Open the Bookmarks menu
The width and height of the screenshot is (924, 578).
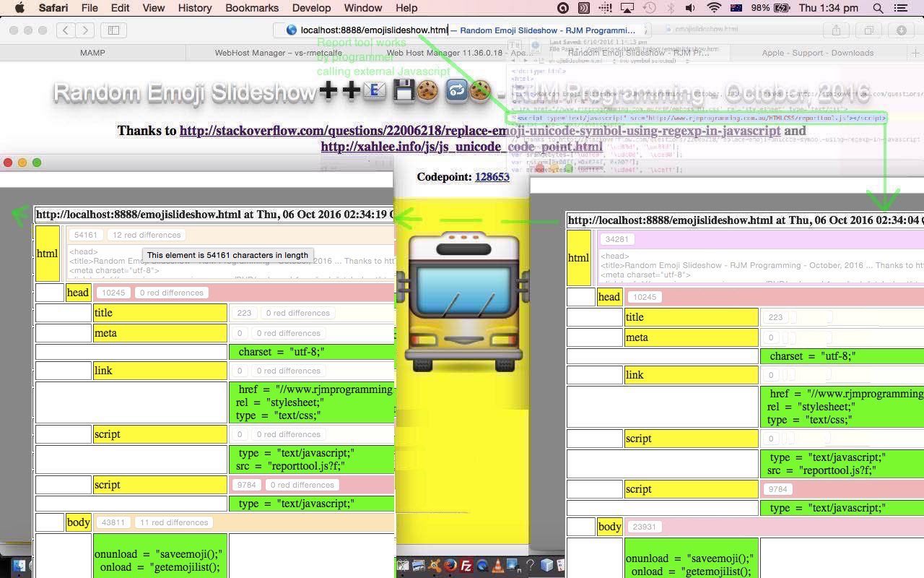point(252,8)
